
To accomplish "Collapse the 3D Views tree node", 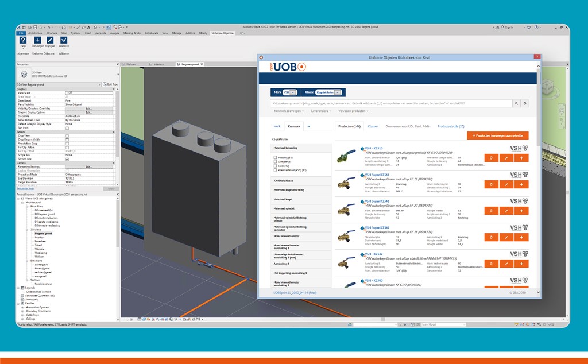I will pyautogui.click(x=27, y=230).
